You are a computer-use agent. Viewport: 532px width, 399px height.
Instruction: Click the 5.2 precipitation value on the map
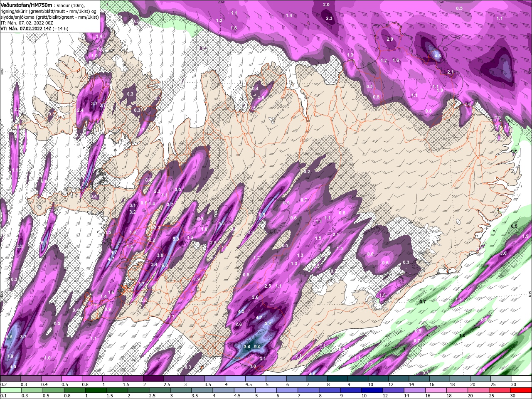268,323
